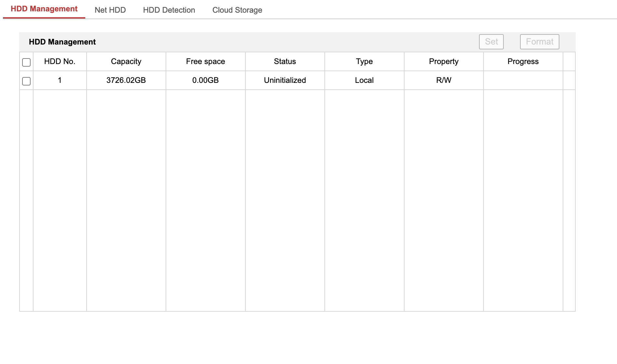Switch to the Net HDD tab
The width and height of the screenshot is (617, 364).
point(110,10)
